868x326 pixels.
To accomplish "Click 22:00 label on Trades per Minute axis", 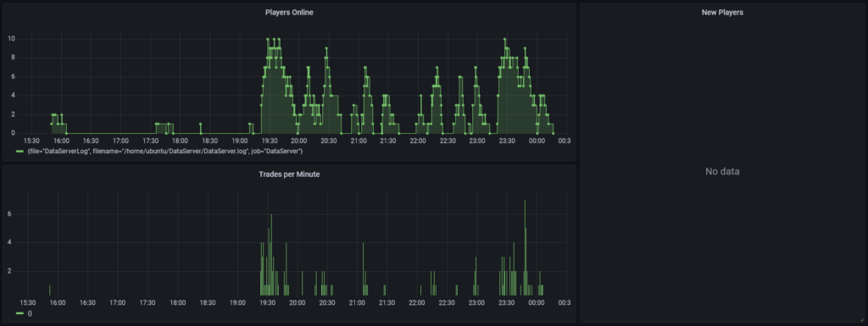I will click(x=416, y=303).
